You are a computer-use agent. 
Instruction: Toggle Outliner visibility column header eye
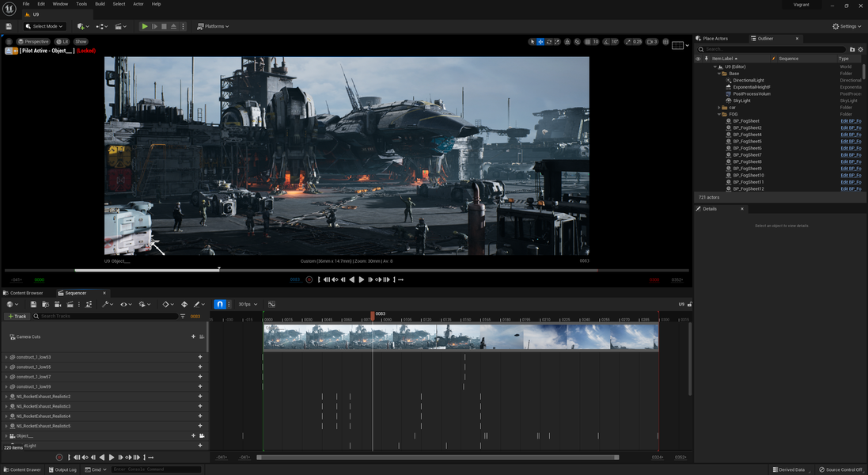(698, 58)
